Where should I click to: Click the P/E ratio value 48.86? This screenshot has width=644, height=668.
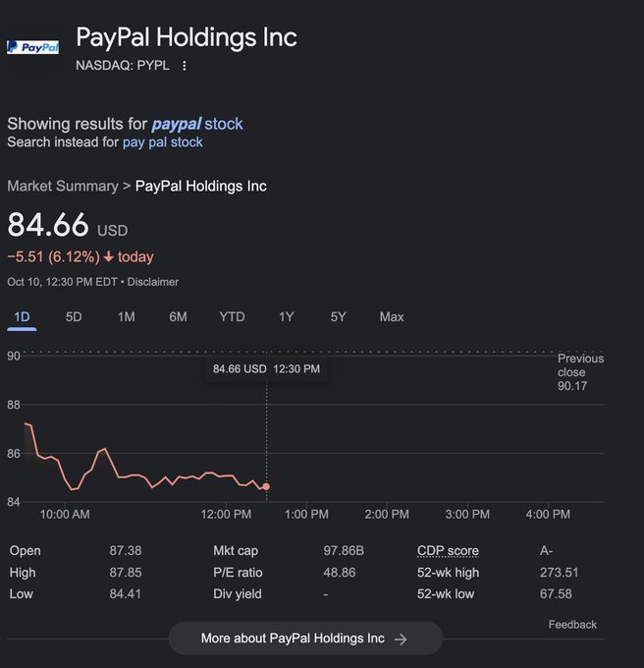pyautogui.click(x=340, y=572)
